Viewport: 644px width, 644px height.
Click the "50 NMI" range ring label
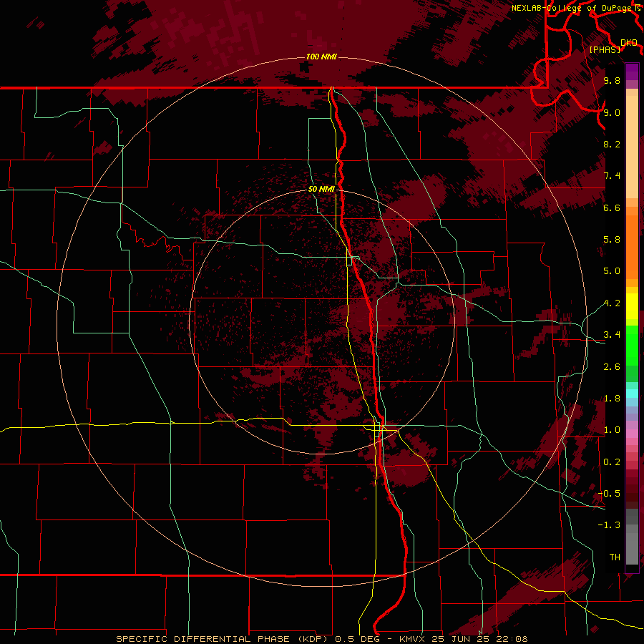321,189
